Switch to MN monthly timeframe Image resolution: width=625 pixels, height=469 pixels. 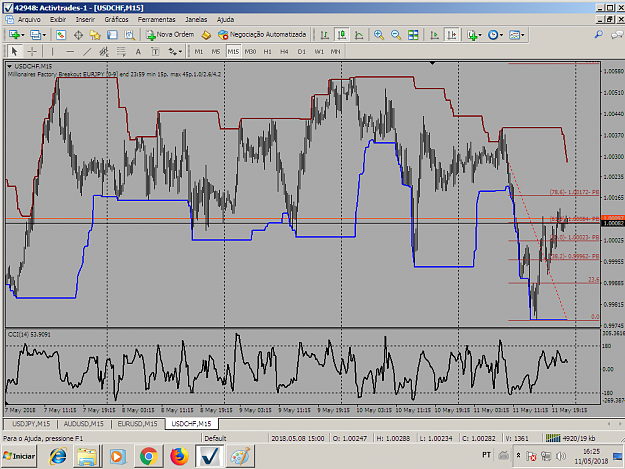point(336,51)
